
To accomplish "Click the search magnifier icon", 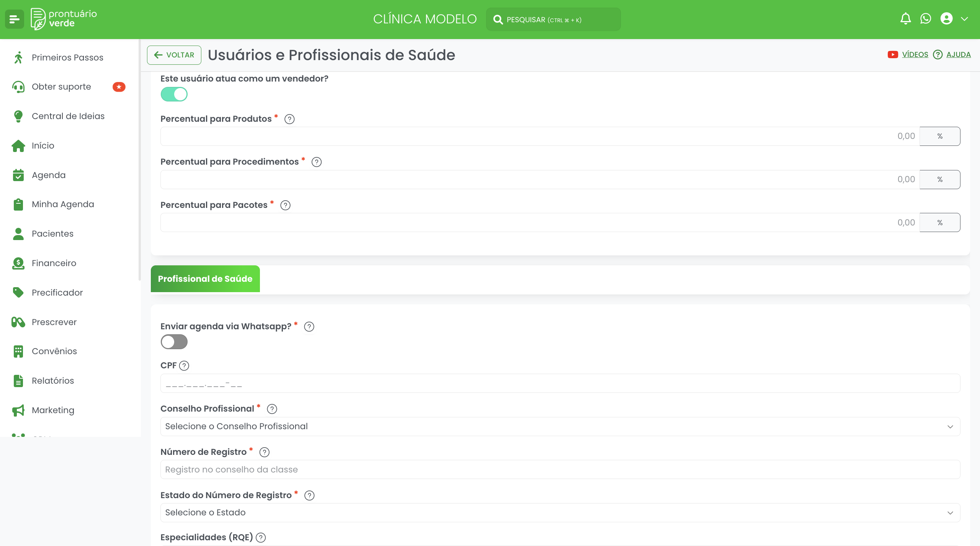I will (498, 20).
